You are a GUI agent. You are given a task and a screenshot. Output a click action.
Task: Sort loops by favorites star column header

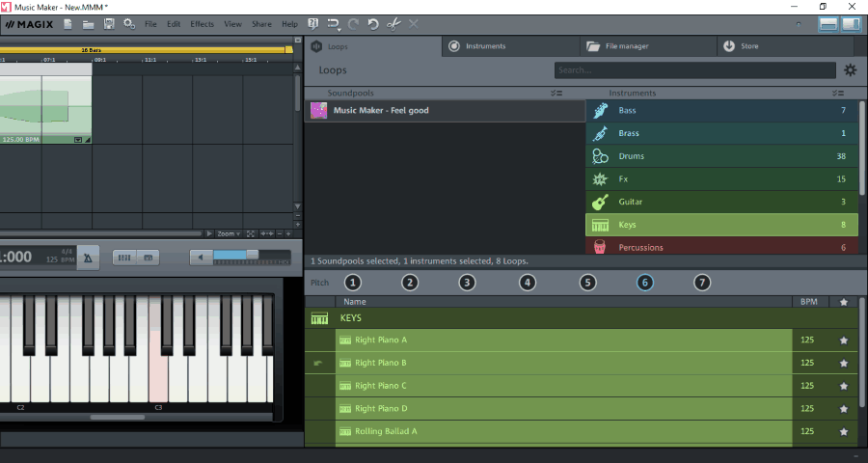[844, 302]
